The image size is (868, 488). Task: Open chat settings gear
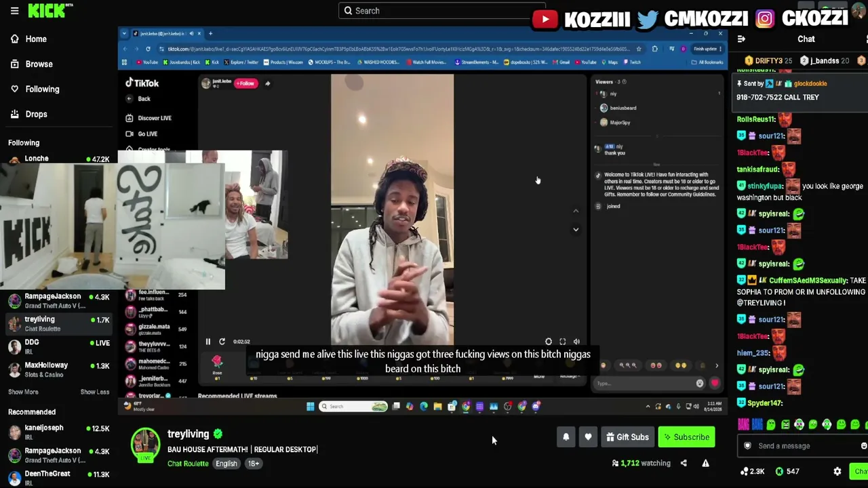pos(837,472)
